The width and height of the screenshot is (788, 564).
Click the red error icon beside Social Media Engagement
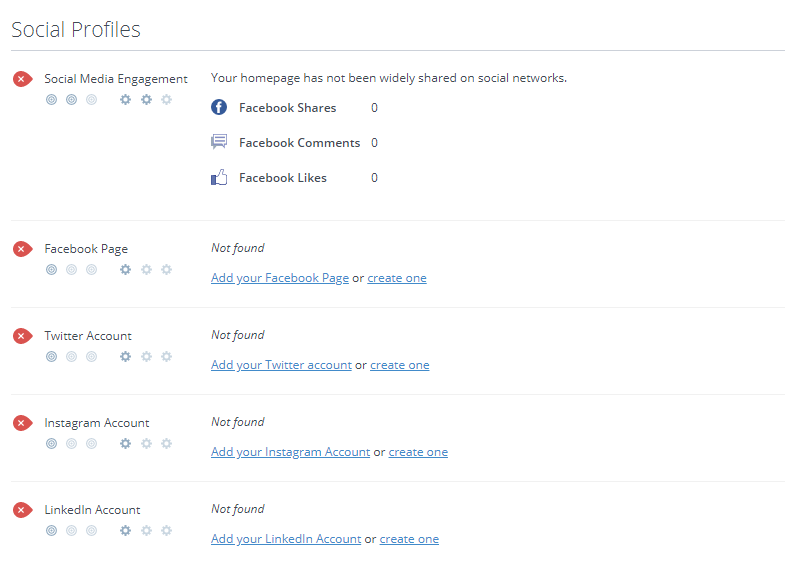pos(22,79)
